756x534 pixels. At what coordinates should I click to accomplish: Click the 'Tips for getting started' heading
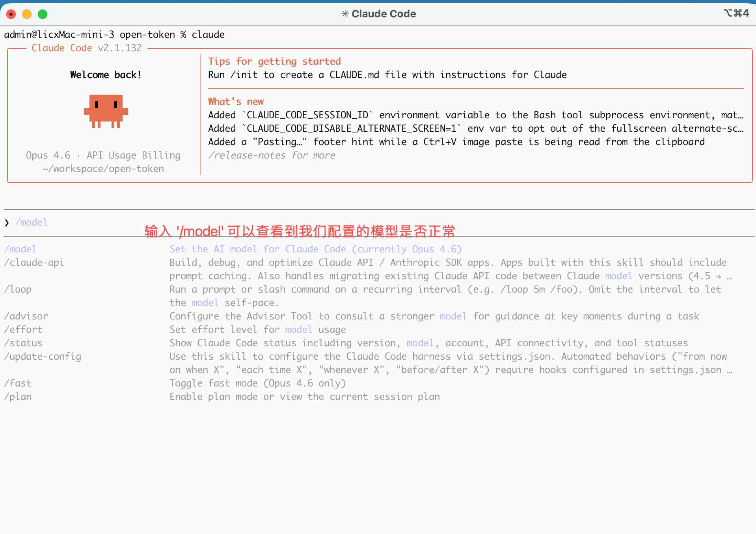point(274,62)
